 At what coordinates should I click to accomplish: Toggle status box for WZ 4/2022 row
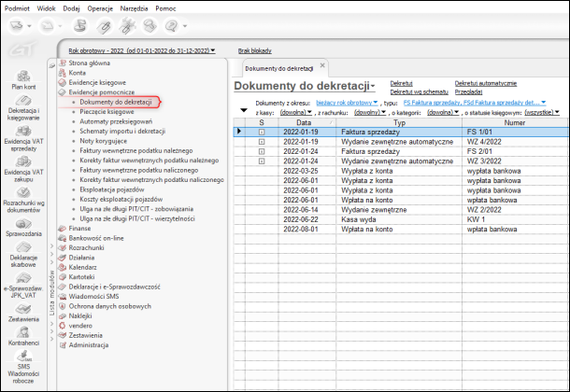click(x=262, y=142)
